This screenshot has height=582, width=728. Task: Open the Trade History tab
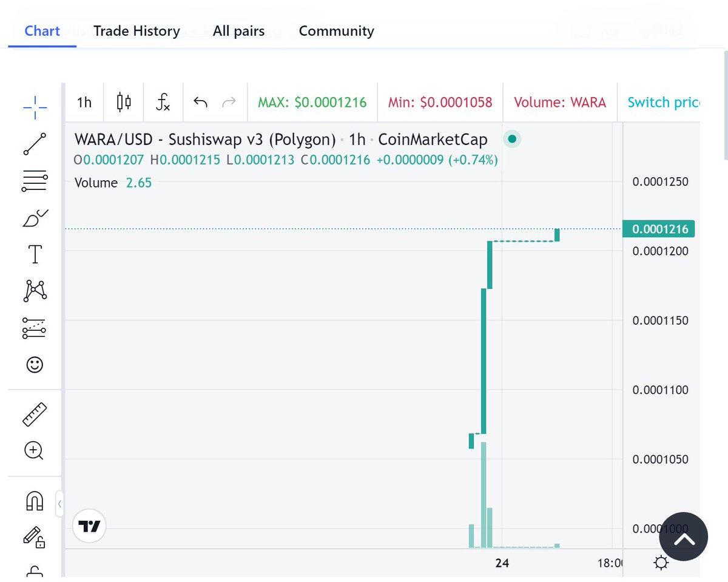point(136,31)
